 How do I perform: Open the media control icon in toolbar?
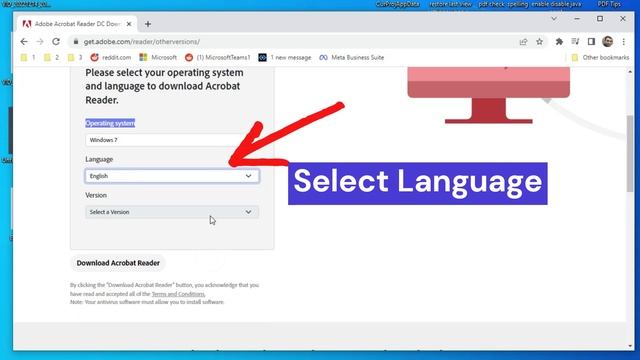575,42
